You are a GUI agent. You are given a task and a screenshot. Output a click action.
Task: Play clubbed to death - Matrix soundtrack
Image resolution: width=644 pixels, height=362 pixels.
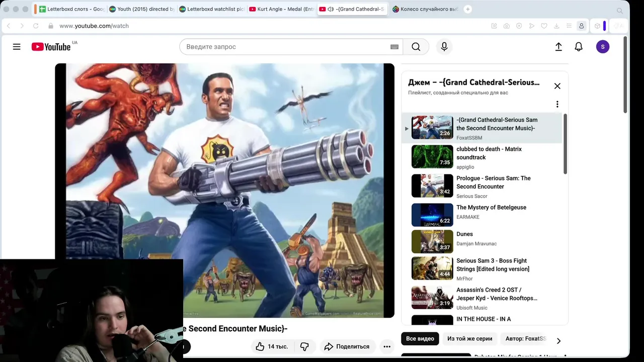point(481,157)
